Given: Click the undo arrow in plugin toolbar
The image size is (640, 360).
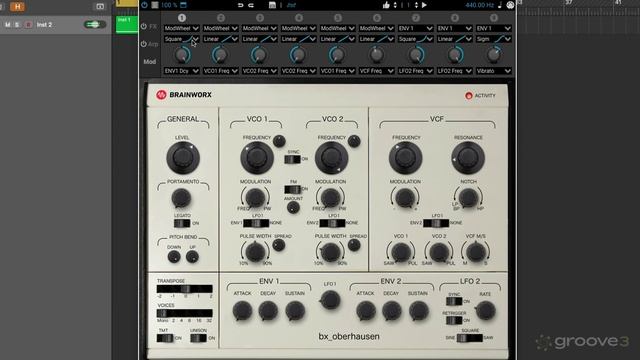Looking at the screenshot, I should (240, 5).
